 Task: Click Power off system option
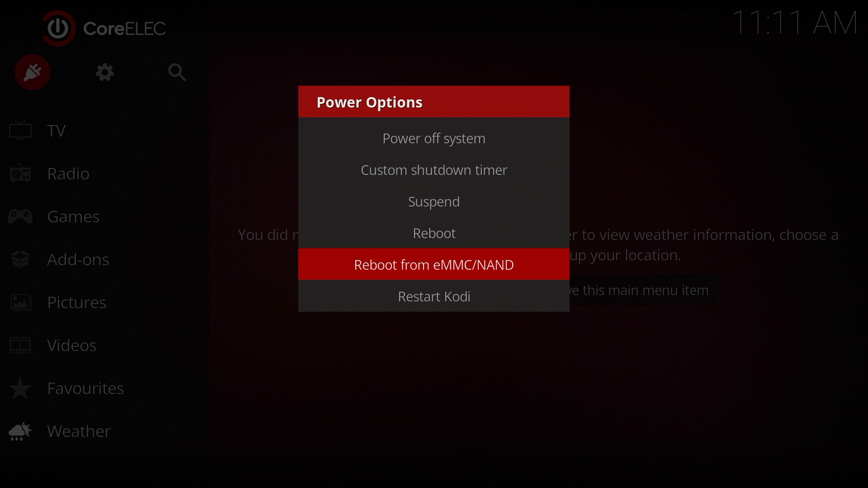coord(434,138)
